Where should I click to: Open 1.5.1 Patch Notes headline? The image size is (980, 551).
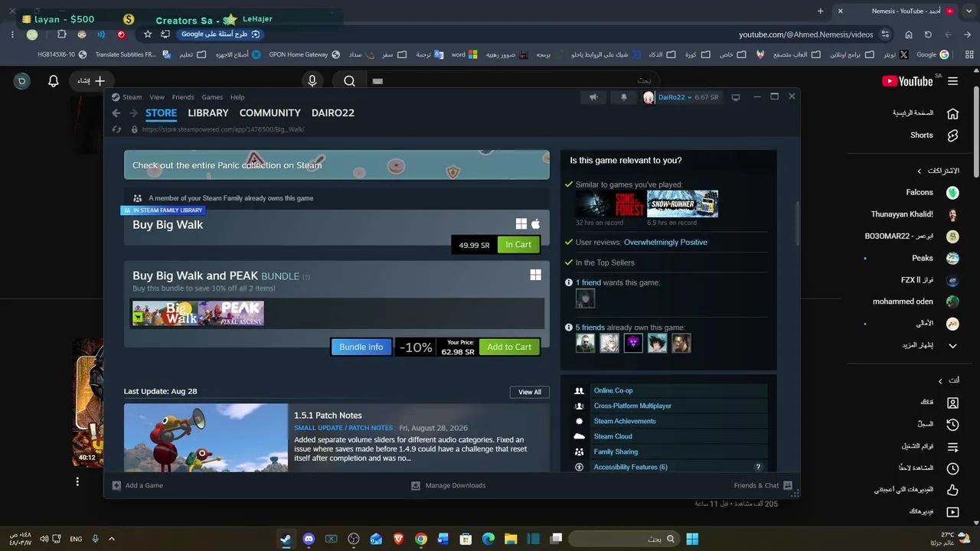pyautogui.click(x=328, y=416)
